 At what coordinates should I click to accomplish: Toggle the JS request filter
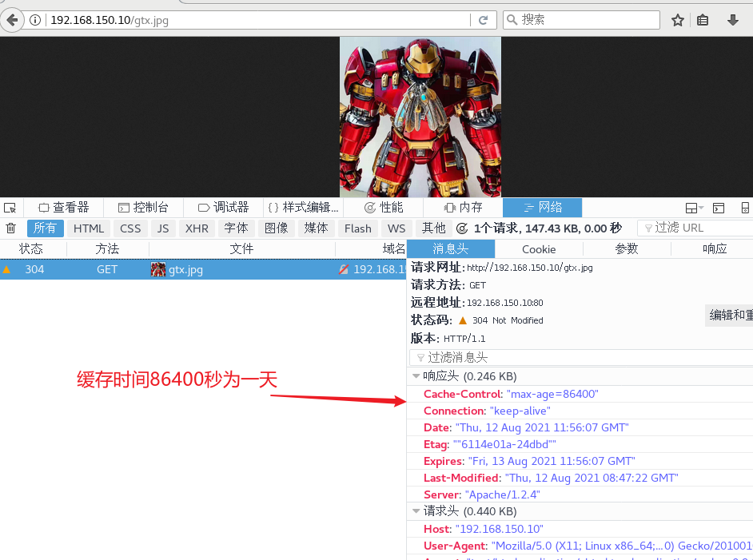pos(163,228)
